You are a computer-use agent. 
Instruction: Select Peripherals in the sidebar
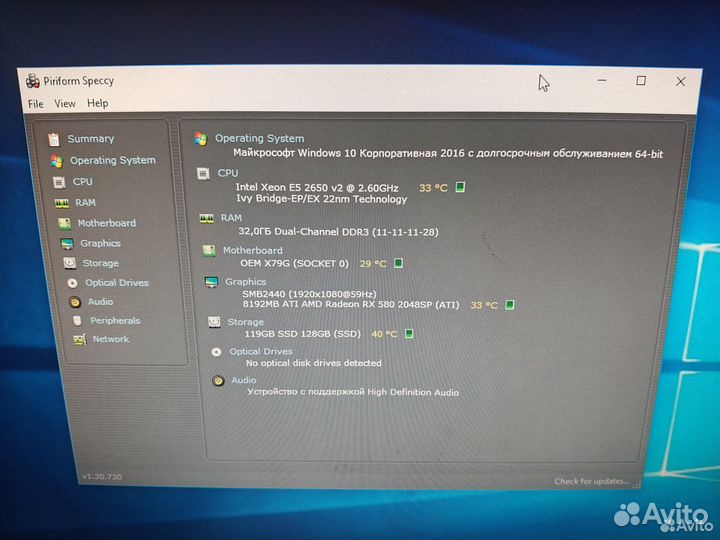pyautogui.click(x=115, y=321)
